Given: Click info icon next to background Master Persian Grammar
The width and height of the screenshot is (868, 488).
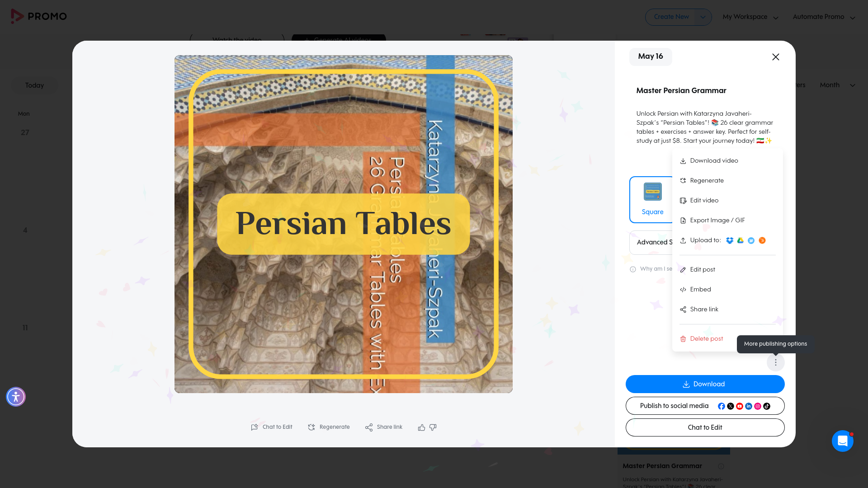Looking at the screenshot, I should point(721,466).
